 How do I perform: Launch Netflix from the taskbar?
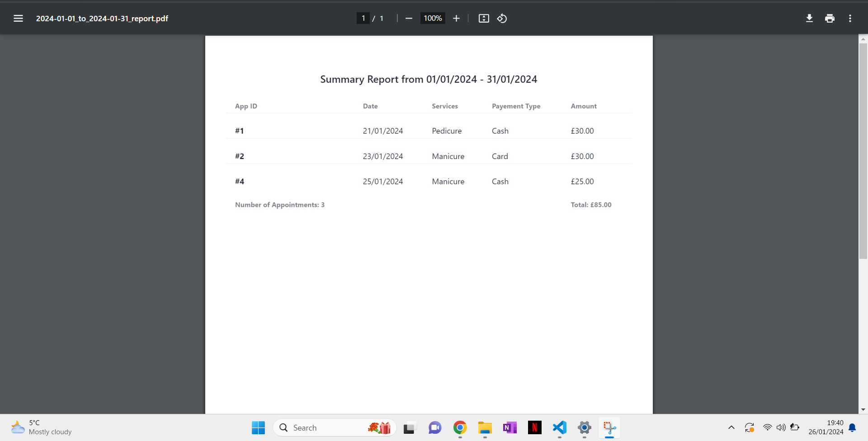pos(534,427)
